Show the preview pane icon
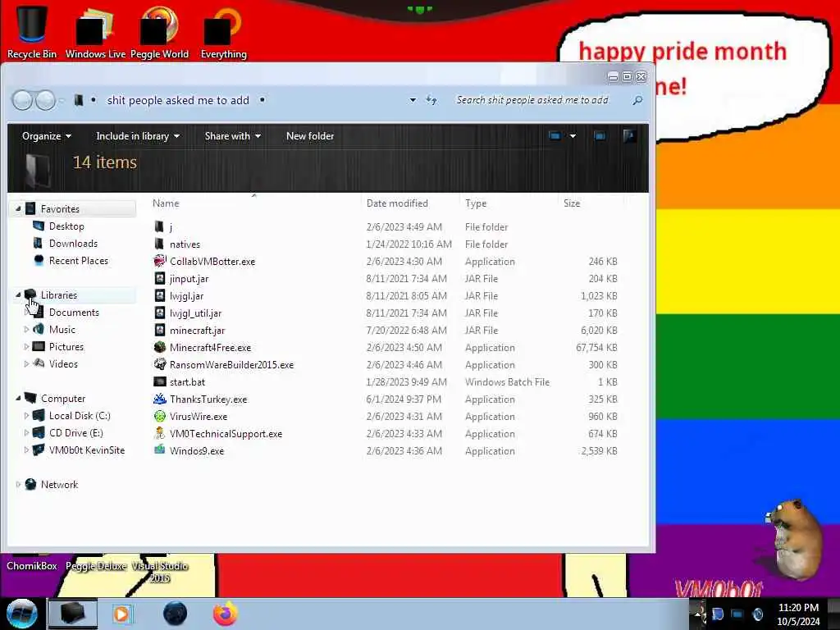The width and height of the screenshot is (840, 630). (x=600, y=136)
